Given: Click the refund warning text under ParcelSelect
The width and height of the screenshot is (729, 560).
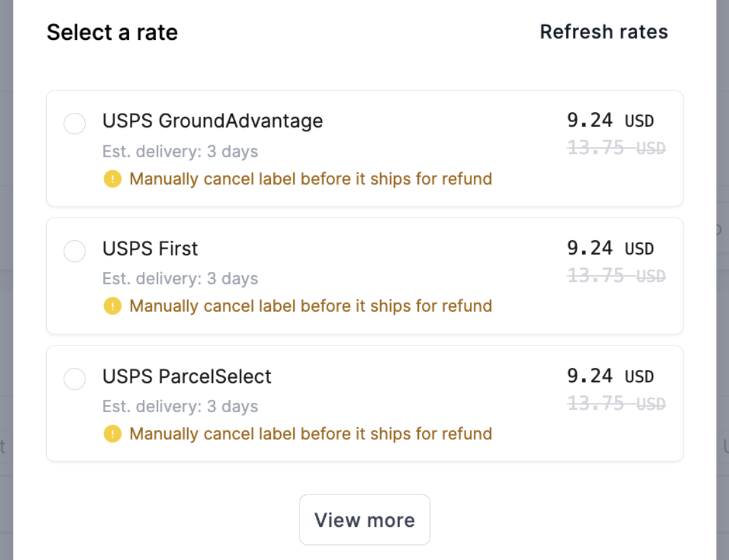Looking at the screenshot, I should coord(311,433).
